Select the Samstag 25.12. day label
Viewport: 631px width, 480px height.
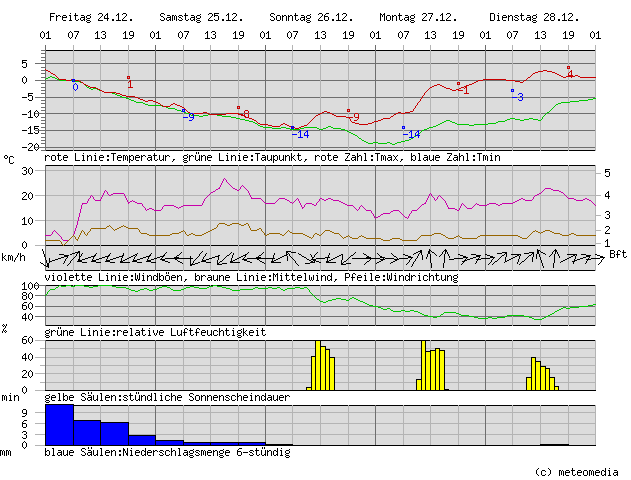pos(196,18)
